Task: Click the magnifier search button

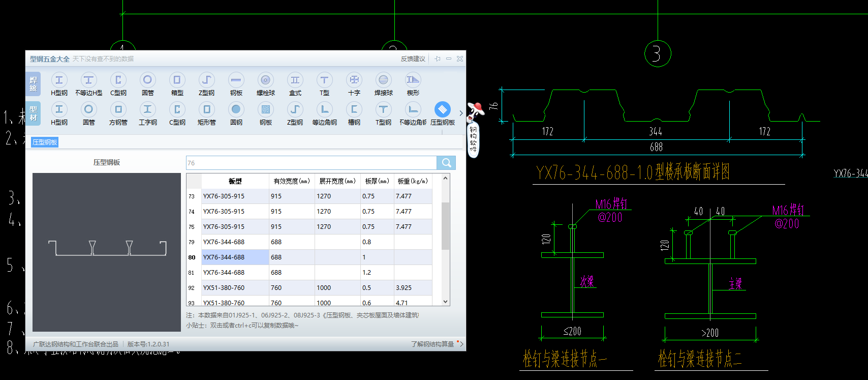Action: tap(446, 163)
